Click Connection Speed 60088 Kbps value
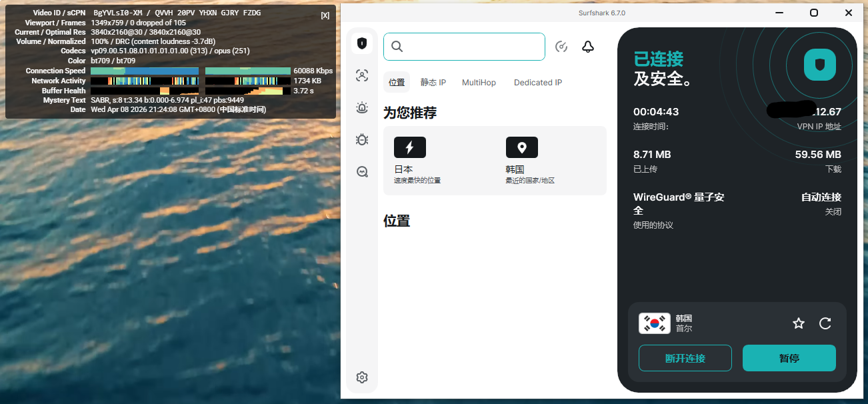The height and width of the screenshot is (404, 868). [313, 71]
